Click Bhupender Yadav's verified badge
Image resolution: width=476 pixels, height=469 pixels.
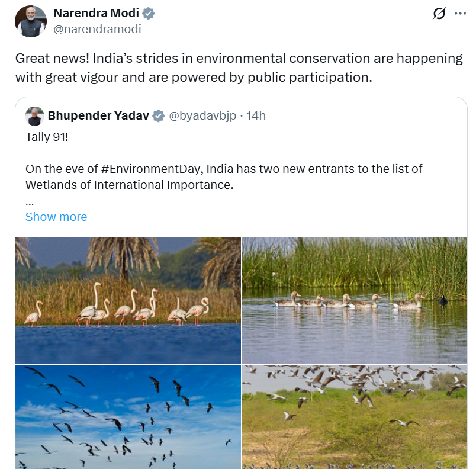[158, 116]
